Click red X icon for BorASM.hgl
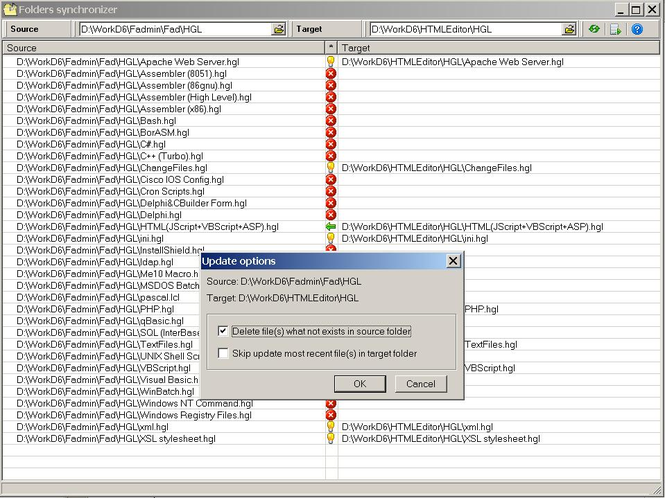The image size is (665, 498). 331,132
